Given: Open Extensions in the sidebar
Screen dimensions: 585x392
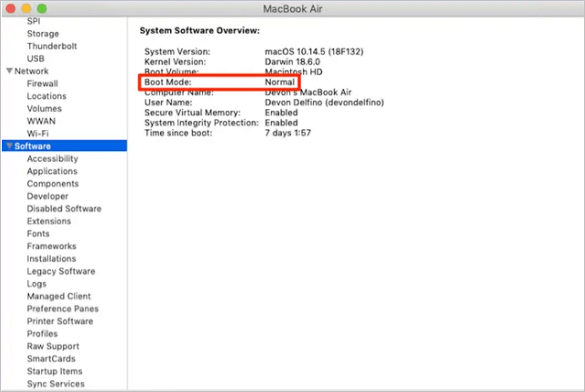Looking at the screenshot, I should (48, 221).
